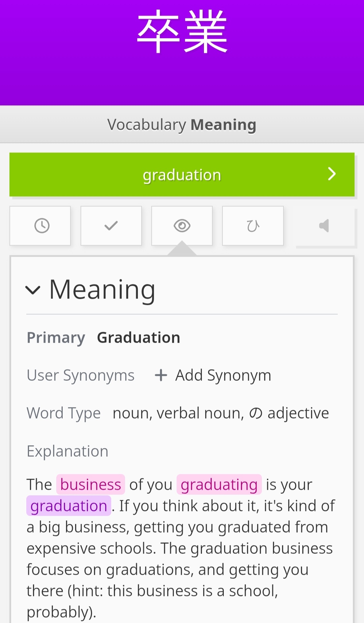Click the User Synonyms label
This screenshot has width=364, height=623.
point(81,375)
